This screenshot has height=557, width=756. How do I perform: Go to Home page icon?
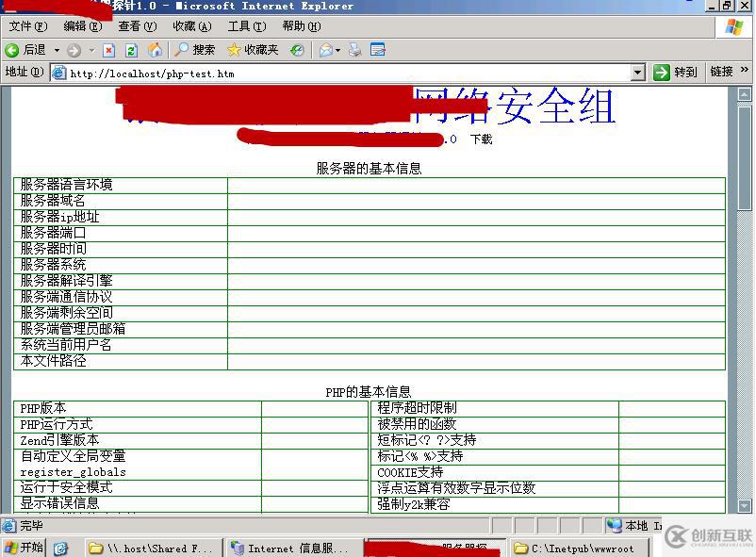pos(155,50)
